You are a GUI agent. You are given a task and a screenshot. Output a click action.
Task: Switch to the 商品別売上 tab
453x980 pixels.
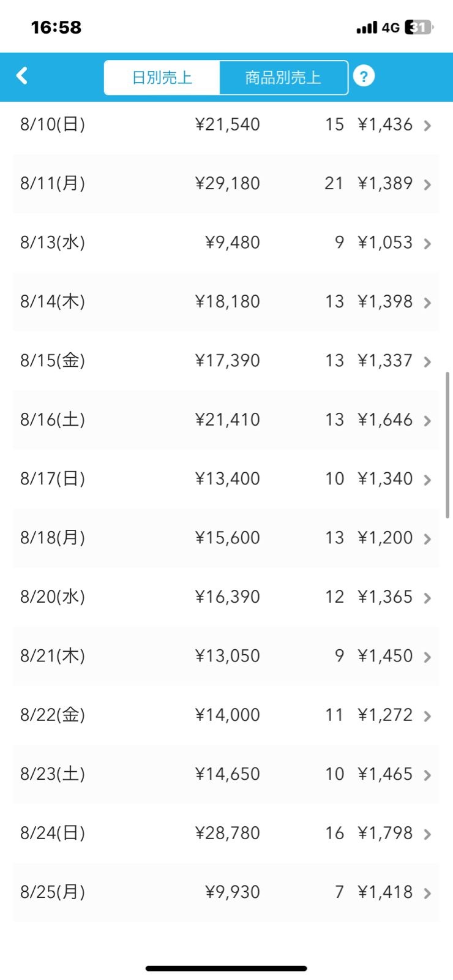coord(283,78)
